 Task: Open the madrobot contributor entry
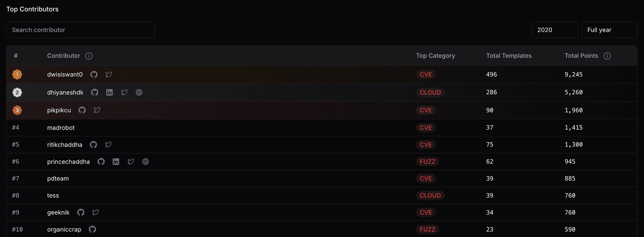(61, 128)
